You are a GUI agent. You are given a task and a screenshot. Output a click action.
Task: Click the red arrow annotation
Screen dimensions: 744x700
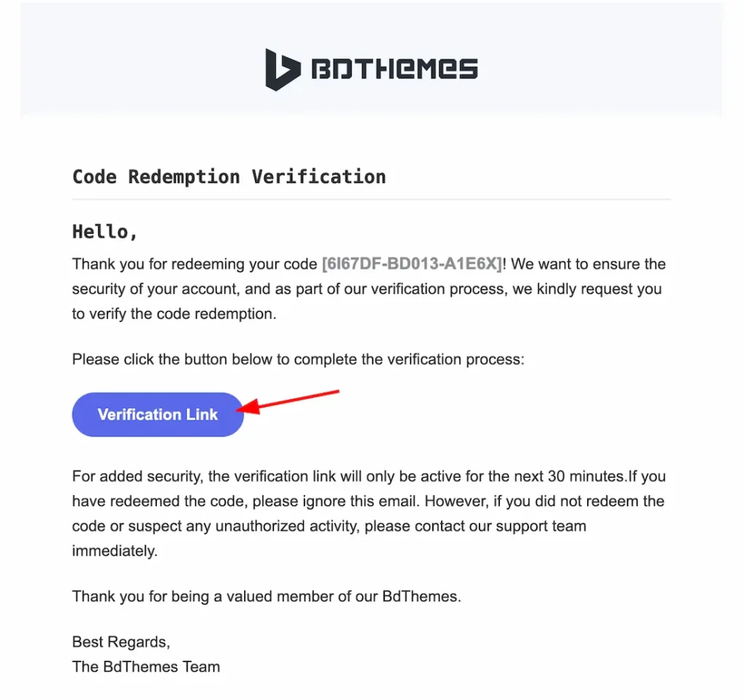pos(291,402)
